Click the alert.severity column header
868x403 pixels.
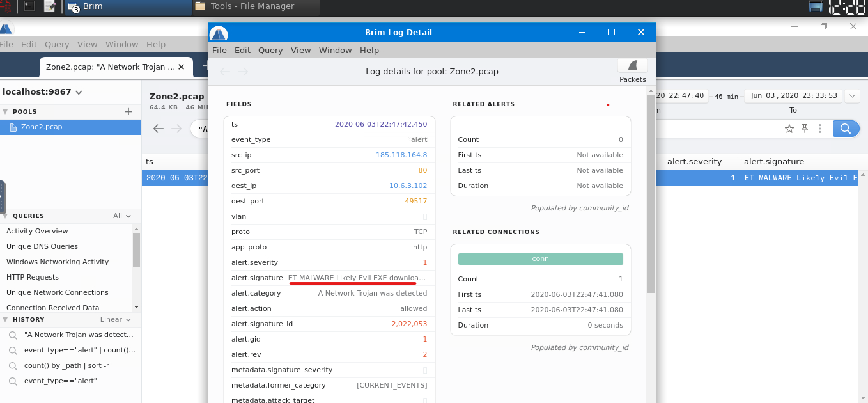[694, 161]
